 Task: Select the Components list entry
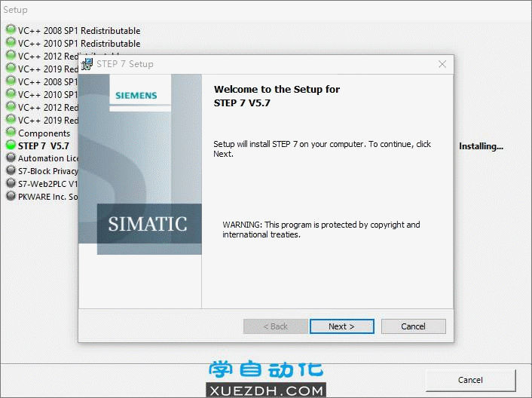(x=44, y=133)
